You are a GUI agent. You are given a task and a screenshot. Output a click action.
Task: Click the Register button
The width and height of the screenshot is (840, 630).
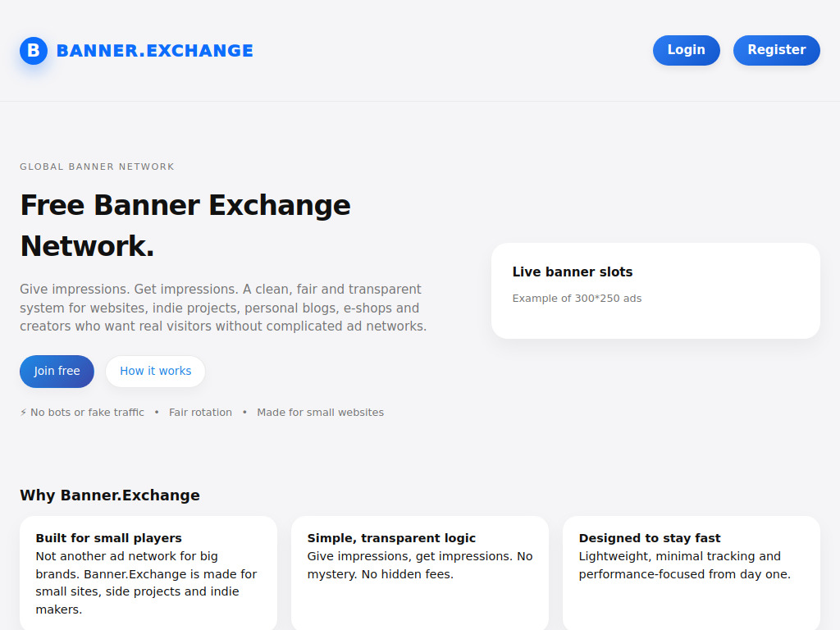(776, 50)
